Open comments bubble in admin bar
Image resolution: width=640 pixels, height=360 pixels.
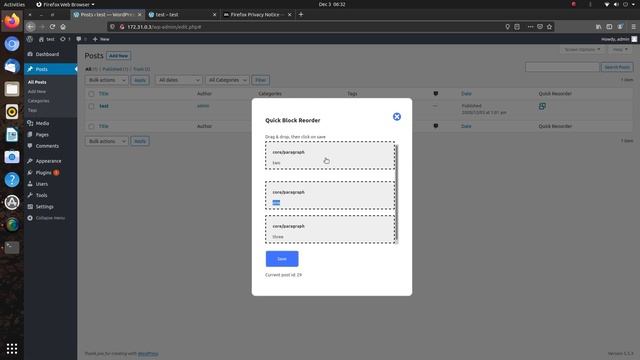[81, 39]
